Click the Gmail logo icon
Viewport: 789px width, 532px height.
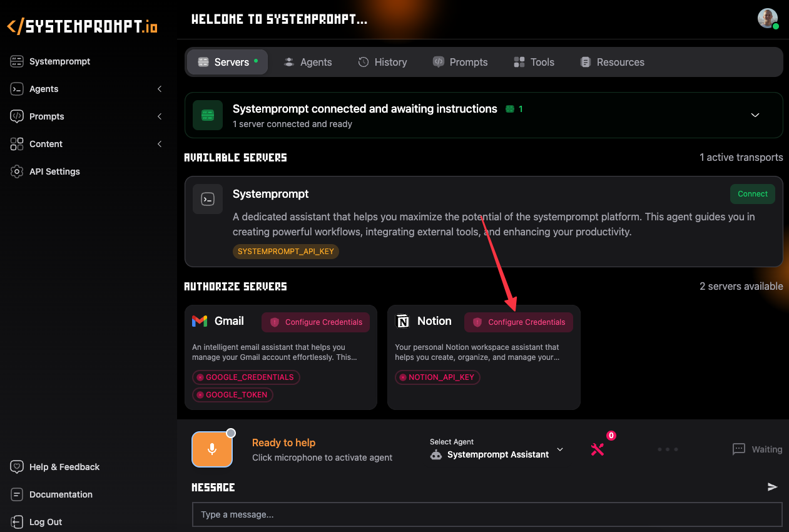[x=200, y=321]
